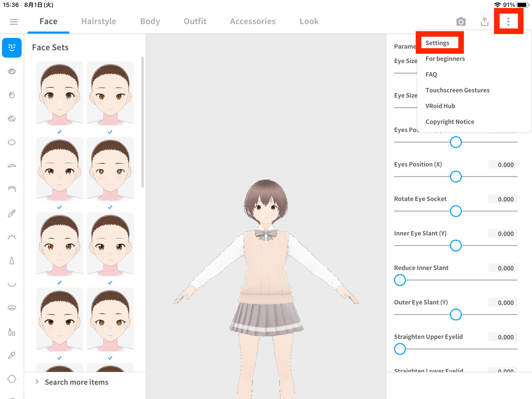The height and width of the screenshot is (399, 532).
Task: Open the eye set sidebar category
Action: point(12,71)
